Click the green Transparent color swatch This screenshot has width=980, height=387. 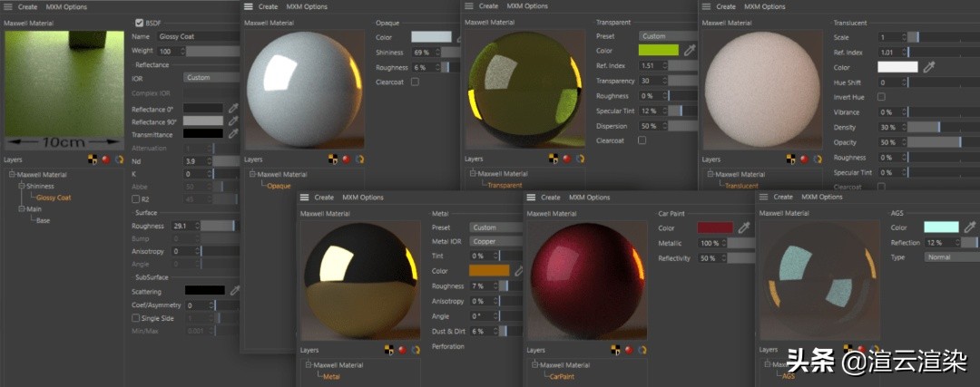click(658, 51)
